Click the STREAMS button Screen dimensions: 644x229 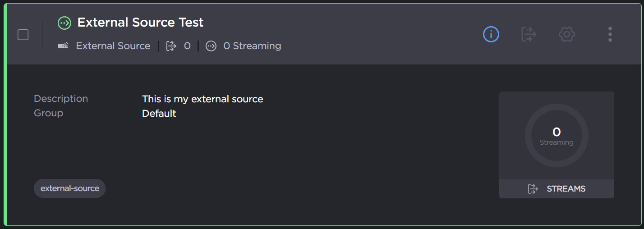(557, 189)
